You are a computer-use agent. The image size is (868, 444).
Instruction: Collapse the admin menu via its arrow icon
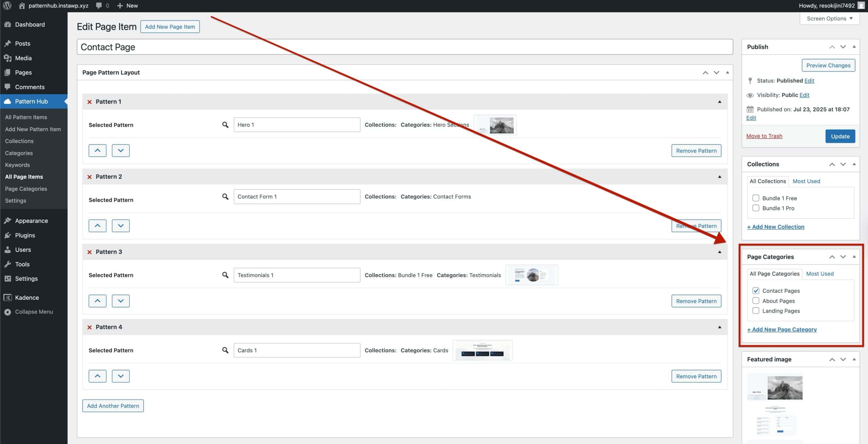coord(7,311)
